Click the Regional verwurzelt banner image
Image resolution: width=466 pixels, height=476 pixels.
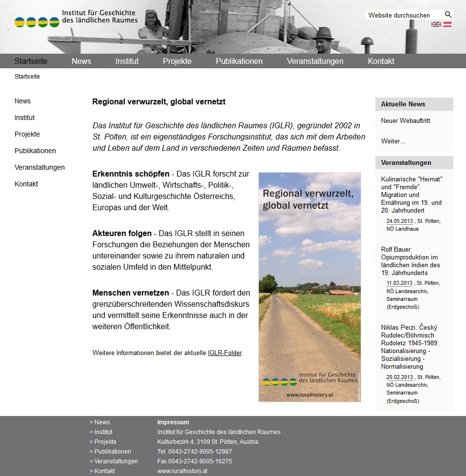tap(310, 287)
